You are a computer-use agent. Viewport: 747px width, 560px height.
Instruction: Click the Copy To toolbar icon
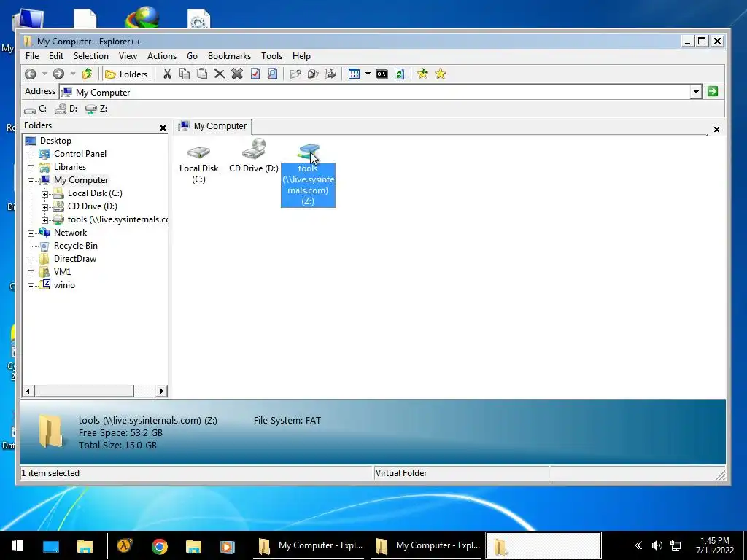(x=313, y=74)
